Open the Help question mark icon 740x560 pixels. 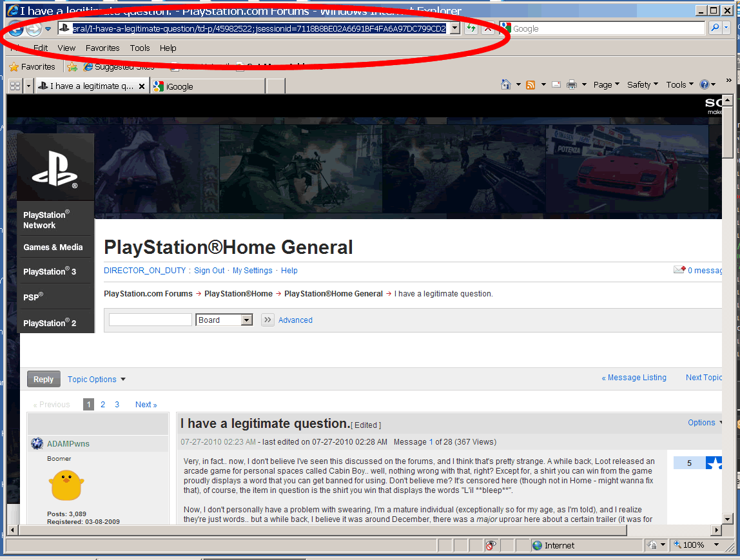(705, 85)
